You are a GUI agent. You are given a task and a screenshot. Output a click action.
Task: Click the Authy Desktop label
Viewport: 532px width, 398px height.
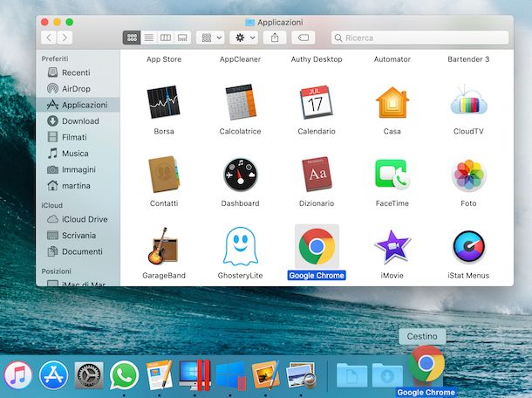click(317, 59)
